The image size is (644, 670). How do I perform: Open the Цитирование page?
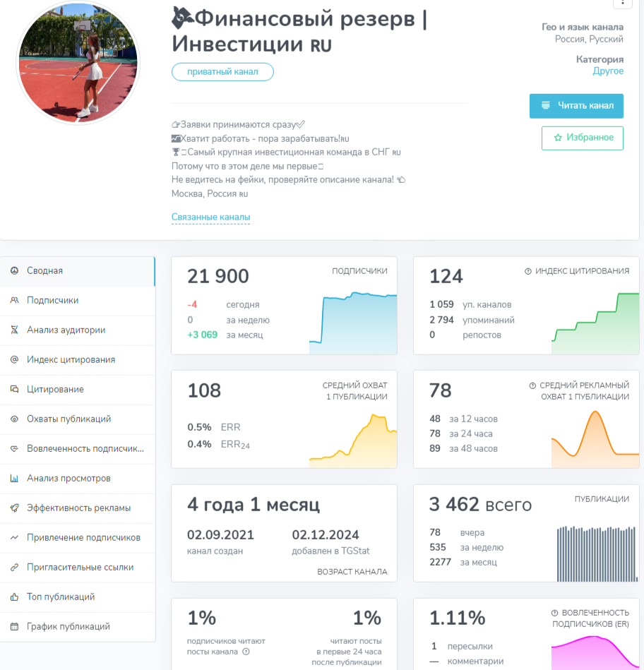(78, 389)
